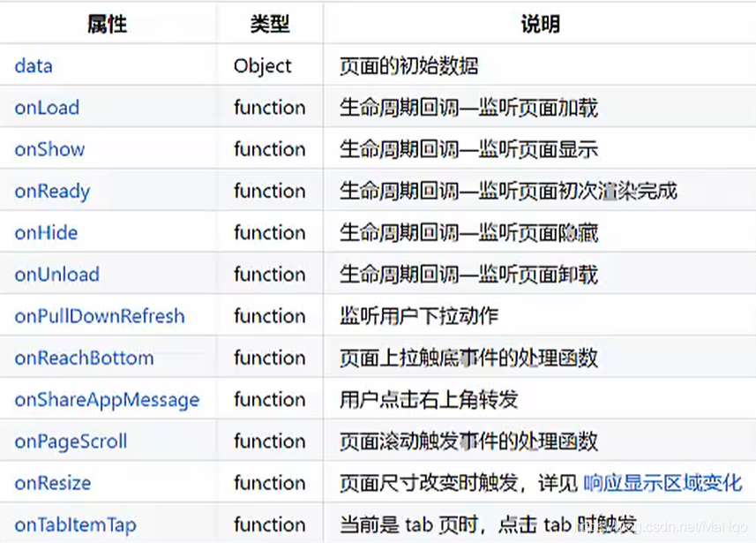756x543 pixels.
Task: Open the data property link
Action: 34,66
